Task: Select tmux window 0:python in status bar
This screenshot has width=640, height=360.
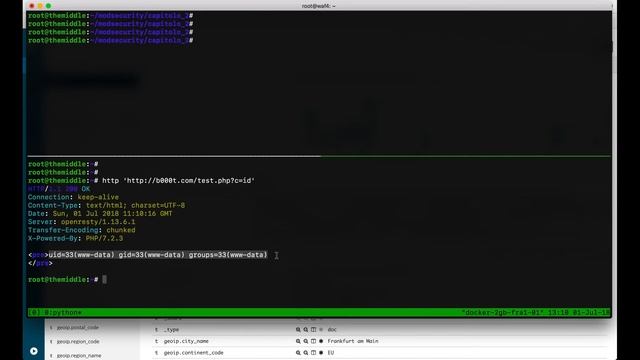Action: click(x=62, y=313)
